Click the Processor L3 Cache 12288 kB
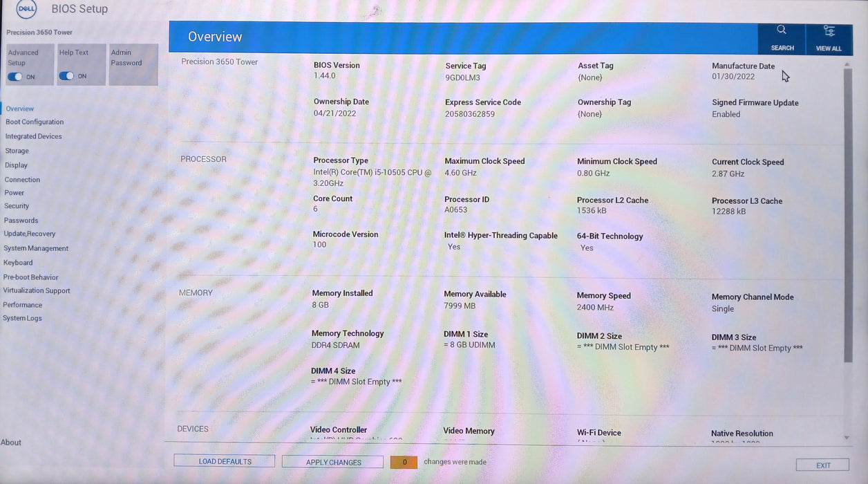 [x=728, y=212]
